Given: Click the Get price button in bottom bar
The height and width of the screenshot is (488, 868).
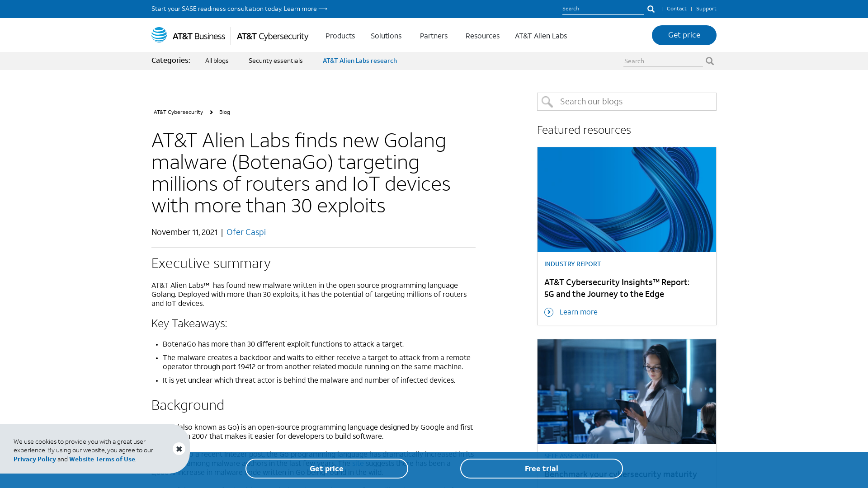Looking at the screenshot, I should click(326, 469).
